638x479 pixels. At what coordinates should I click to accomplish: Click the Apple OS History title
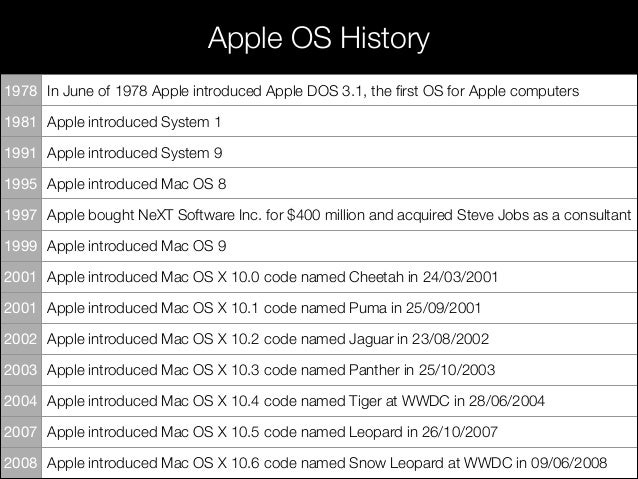tap(319, 39)
